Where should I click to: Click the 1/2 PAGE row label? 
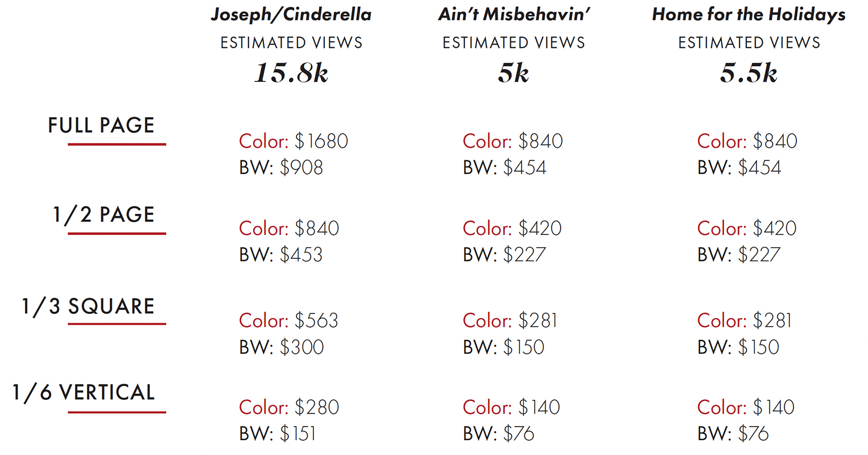point(104,214)
